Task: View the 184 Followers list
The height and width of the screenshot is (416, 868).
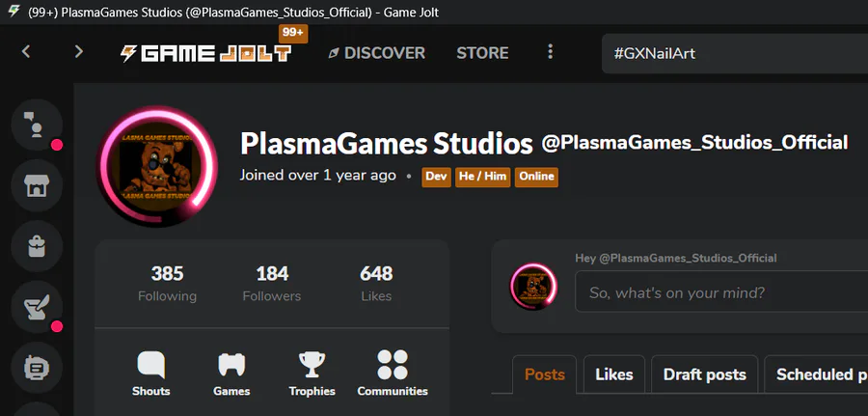Action: (272, 284)
